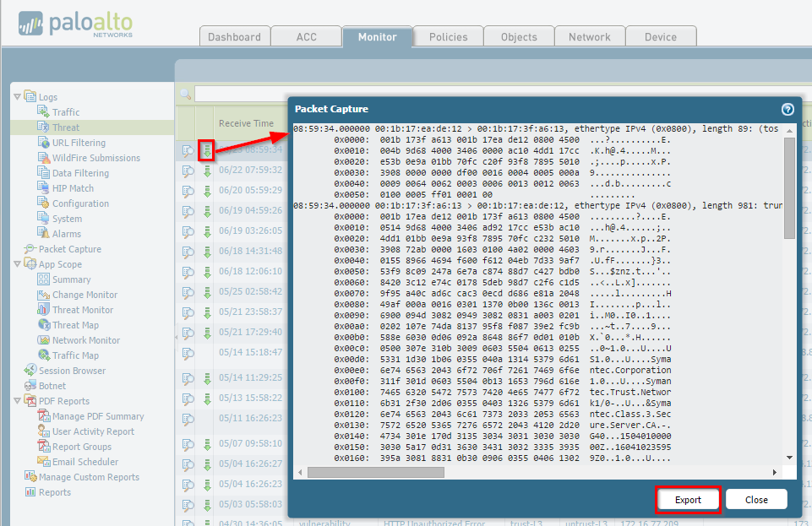Open URL Filtering logs
The width and height of the screenshot is (812, 526).
click(79, 143)
